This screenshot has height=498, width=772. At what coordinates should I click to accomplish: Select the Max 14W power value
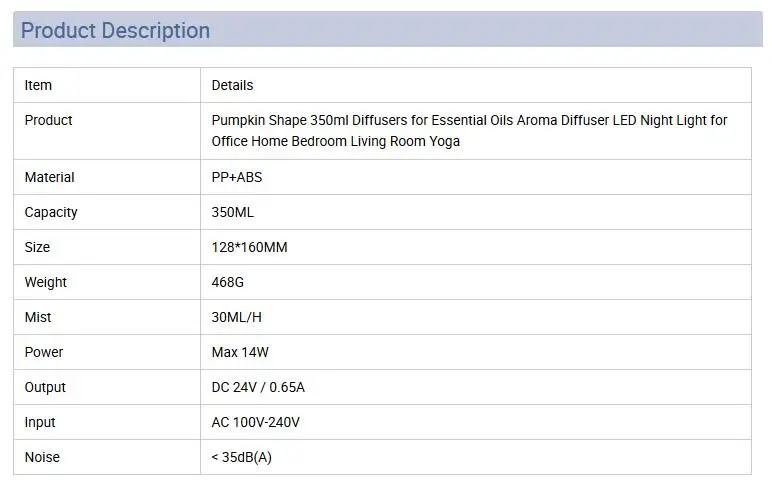pyautogui.click(x=240, y=352)
